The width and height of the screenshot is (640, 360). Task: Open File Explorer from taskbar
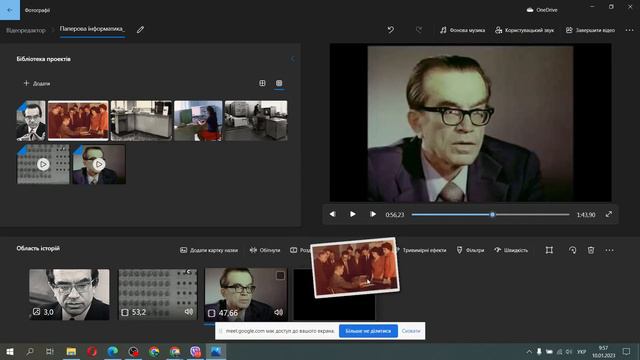tap(71, 351)
